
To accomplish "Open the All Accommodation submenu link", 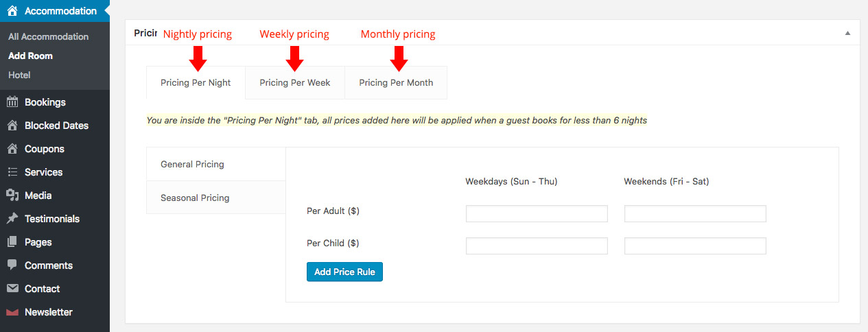I will (x=48, y=36).
